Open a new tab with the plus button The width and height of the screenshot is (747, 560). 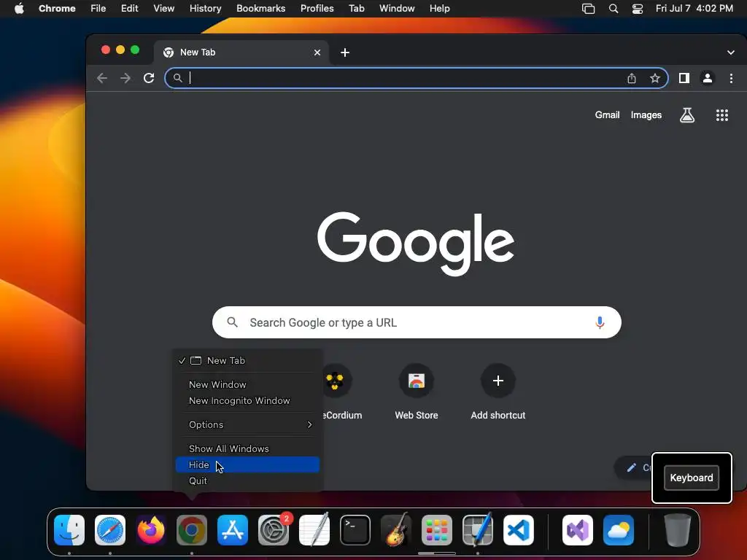point(345,52)
